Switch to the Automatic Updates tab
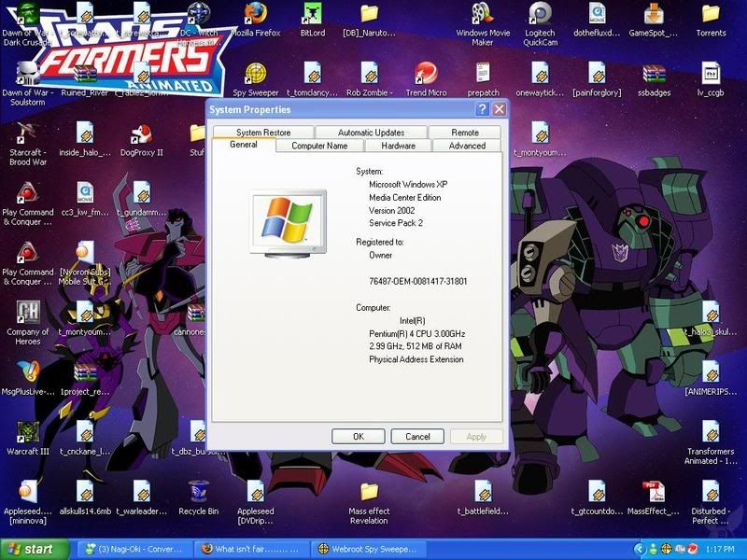The width and height of the screenshot is (747, 560). [371, 132]
